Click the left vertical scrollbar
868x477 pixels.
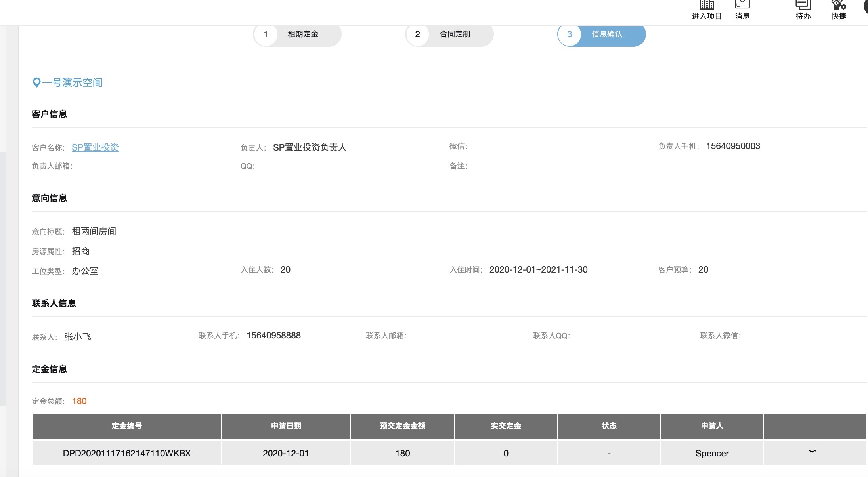coord(2,277)
